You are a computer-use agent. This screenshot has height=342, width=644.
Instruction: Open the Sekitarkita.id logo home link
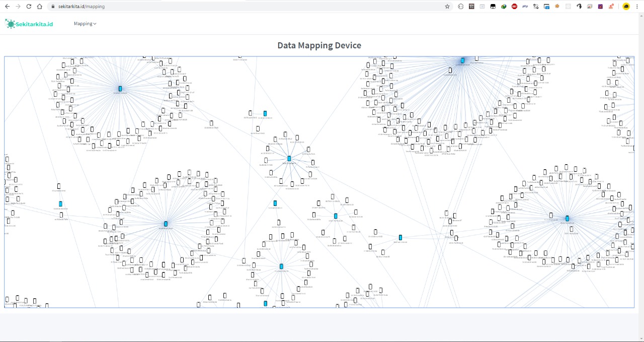pos(29,24)
